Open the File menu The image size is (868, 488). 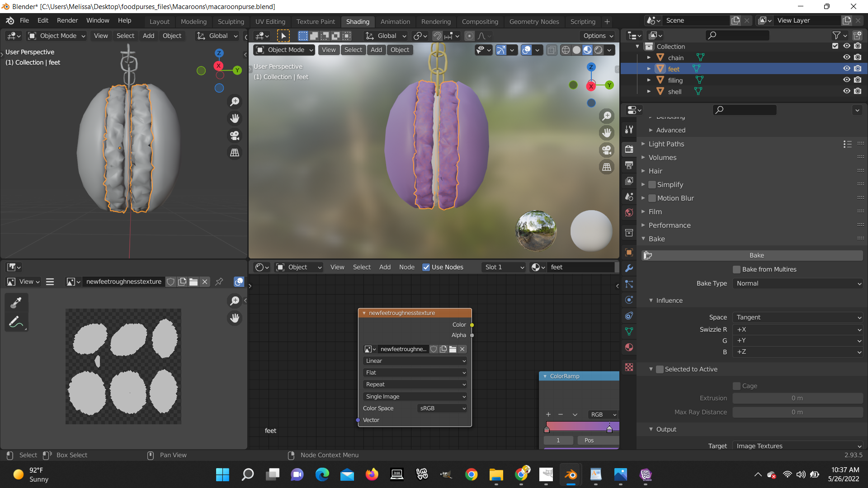pos(24,21)
